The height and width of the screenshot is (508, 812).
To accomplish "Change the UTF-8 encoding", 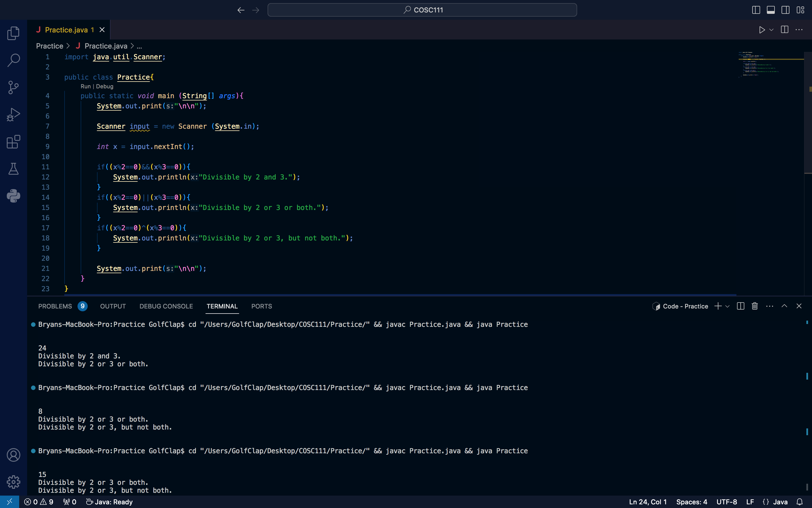I will point(727,502).
